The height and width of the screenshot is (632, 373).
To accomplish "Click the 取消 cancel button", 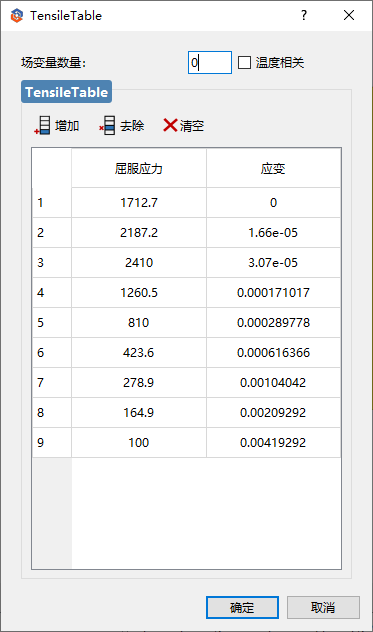I will point(323,607).
